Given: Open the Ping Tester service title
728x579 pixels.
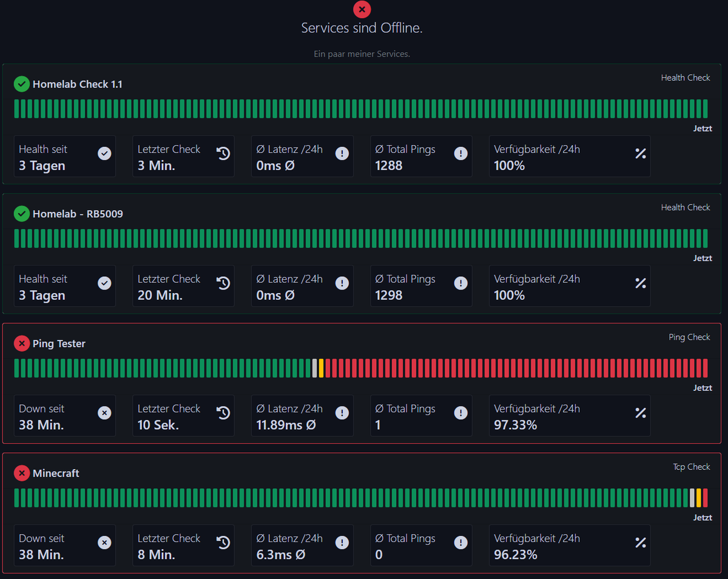Looking at the screenshot, I should coord(59,344).
